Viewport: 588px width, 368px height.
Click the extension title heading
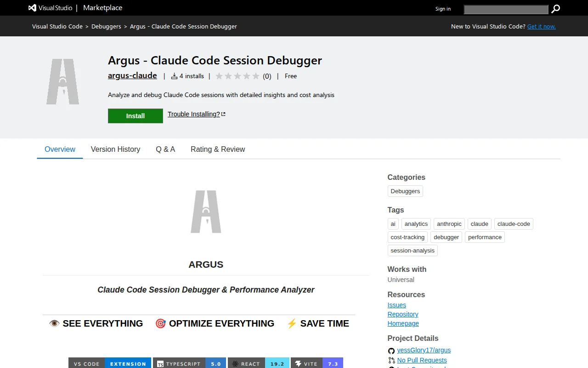pos(215,60)
